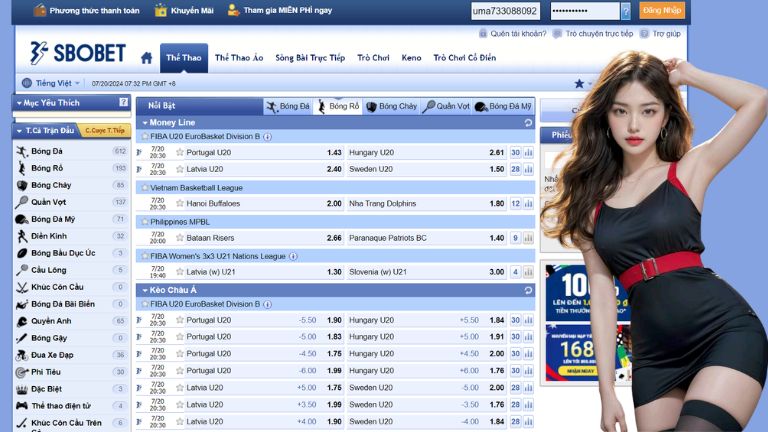Viewport: 768px width, 432px height.
Task: Expand the Portugal U20 Money Line row arrow
Action: [x=139, y=153]
